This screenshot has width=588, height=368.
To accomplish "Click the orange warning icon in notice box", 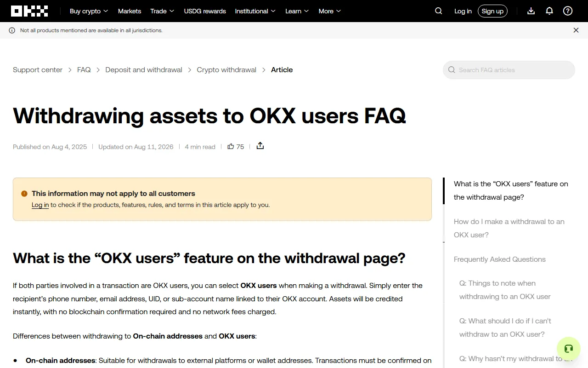I will tap(24, 194).
